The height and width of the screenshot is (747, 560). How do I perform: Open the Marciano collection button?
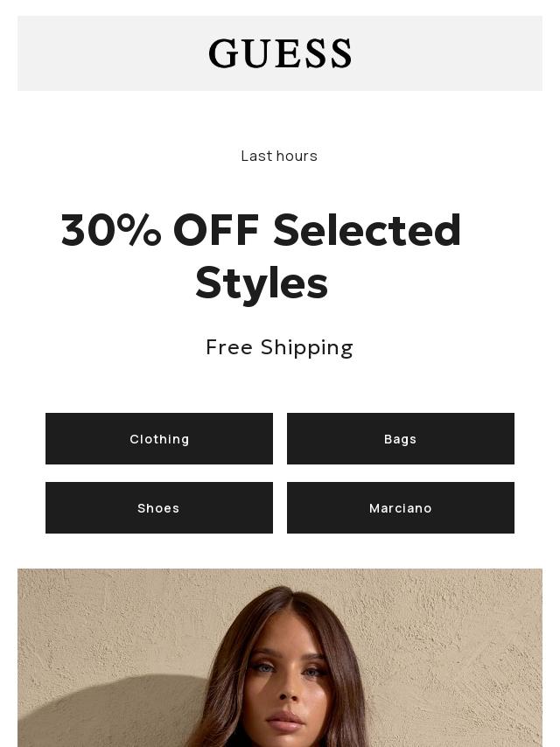(x=401, y=508)
